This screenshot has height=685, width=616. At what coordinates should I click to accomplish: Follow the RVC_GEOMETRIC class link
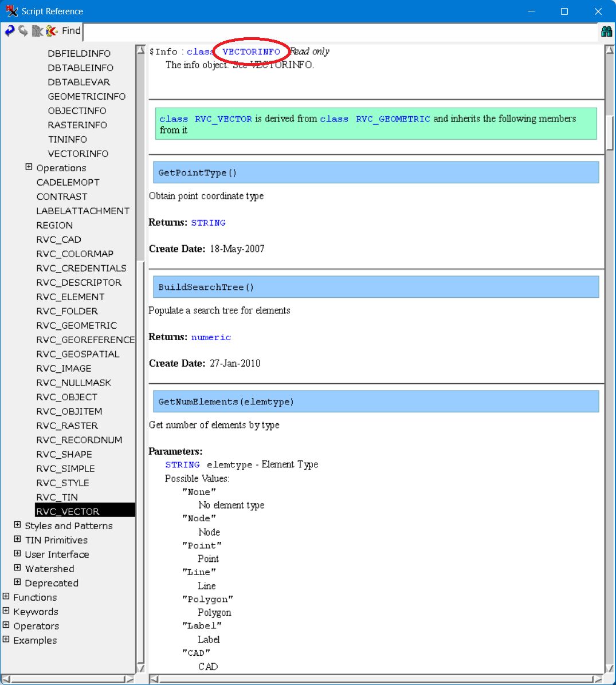pyautogui.click(x=393, y=119)
